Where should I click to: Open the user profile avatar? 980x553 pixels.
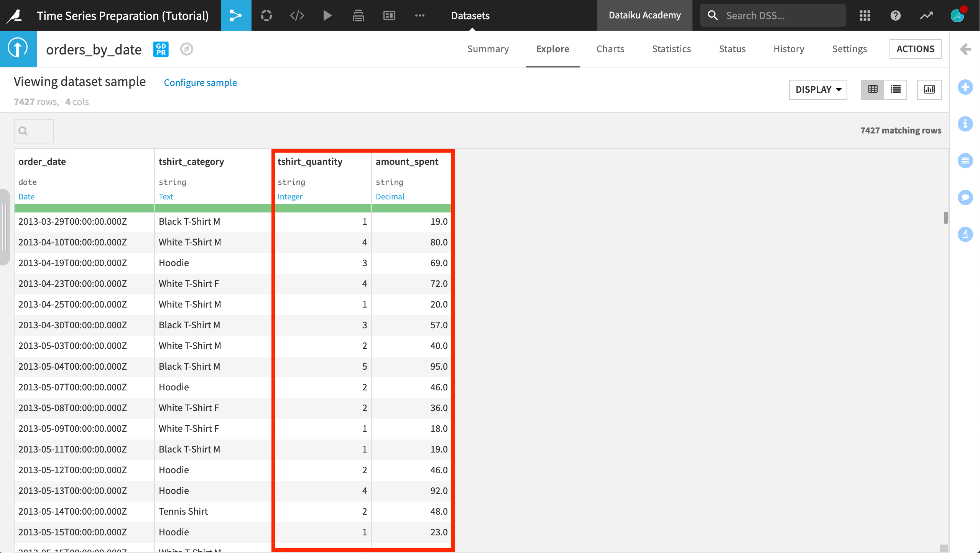click(x=957, y=15)
